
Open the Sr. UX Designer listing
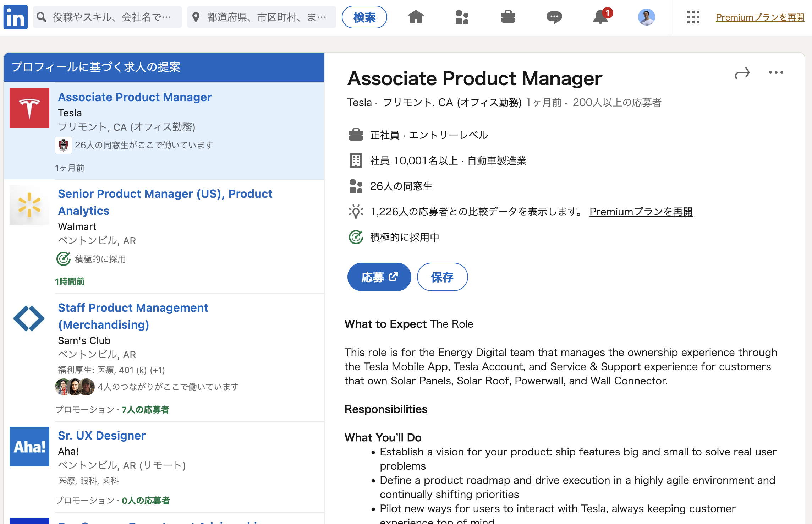101,435
